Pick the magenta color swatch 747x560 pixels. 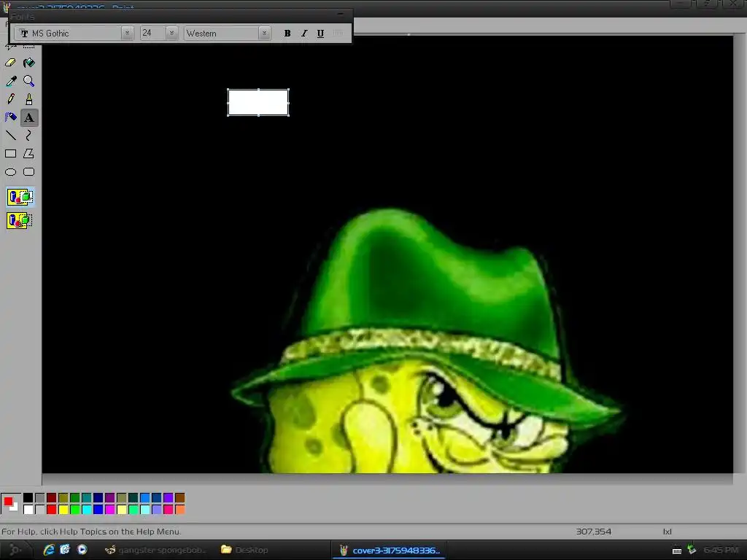pyautogui.click(x=110, y=510)
